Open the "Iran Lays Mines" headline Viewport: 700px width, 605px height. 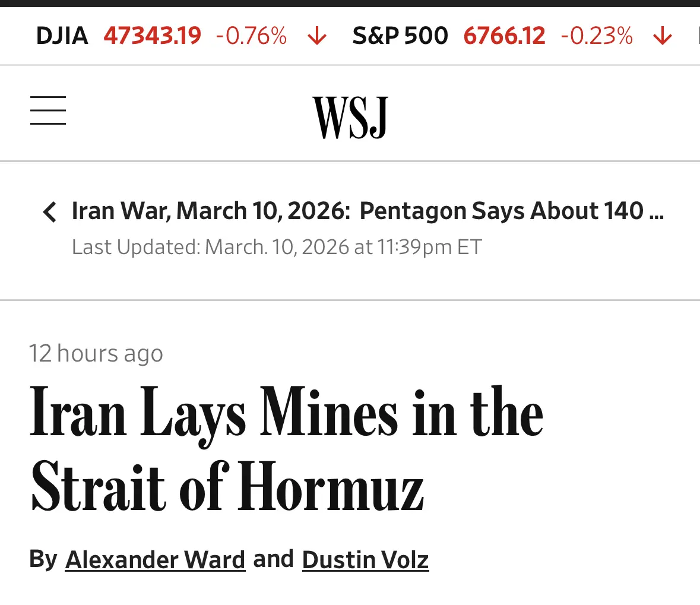(x=286, y=449)
